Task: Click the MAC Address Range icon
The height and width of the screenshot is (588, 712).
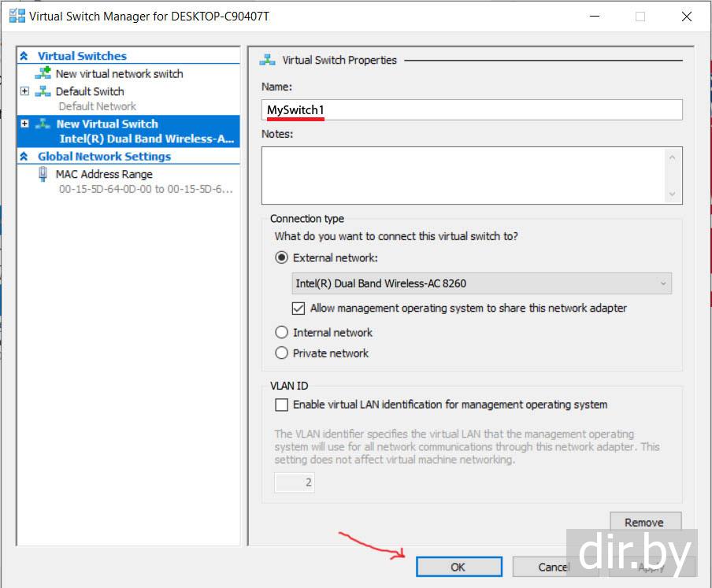Action: (x=43, y=174)
